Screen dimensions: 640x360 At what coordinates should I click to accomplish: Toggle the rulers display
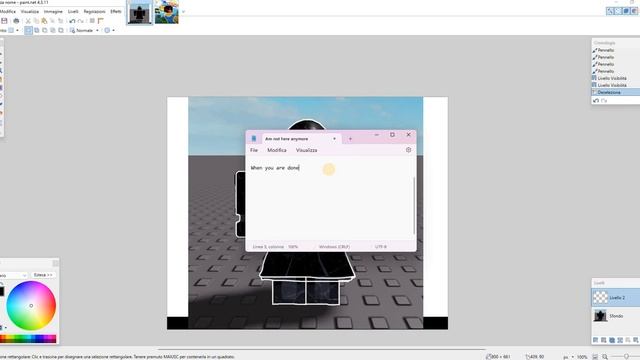click(x=100, y=21)
